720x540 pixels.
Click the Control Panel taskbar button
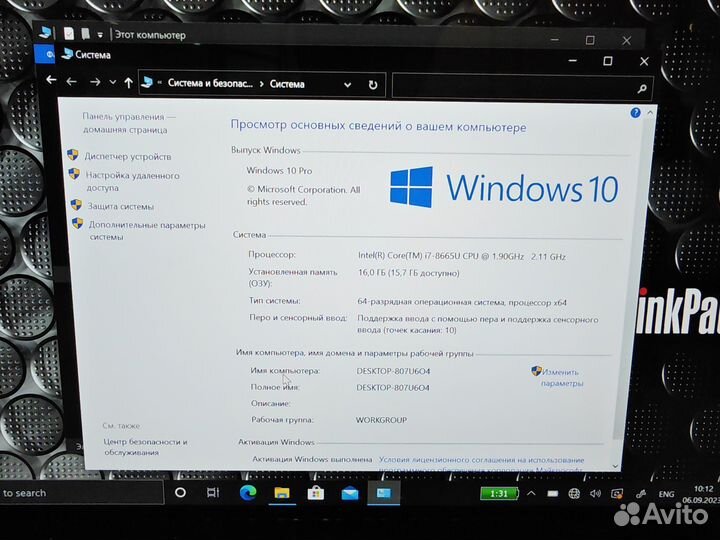383,494
